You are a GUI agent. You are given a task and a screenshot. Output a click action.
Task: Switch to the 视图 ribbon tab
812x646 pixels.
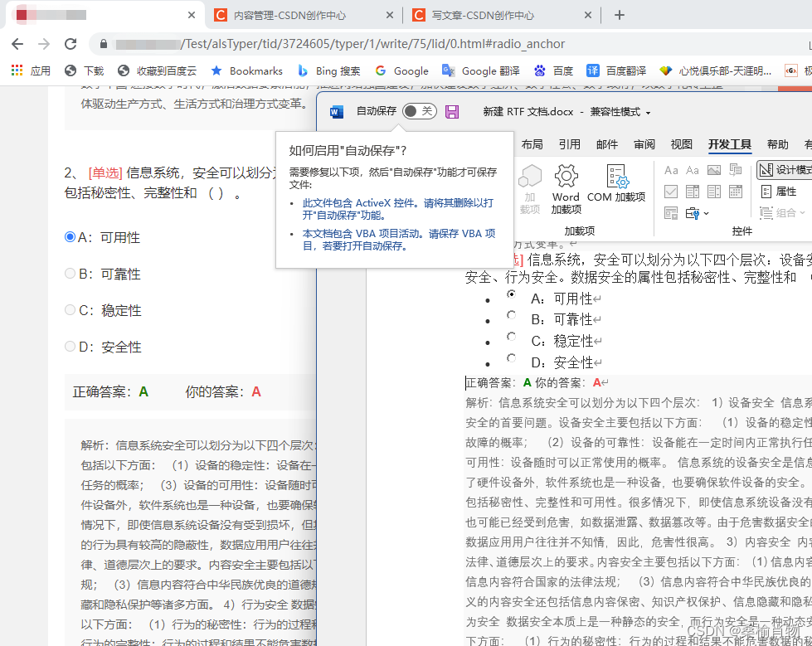(x=682, y=144)
